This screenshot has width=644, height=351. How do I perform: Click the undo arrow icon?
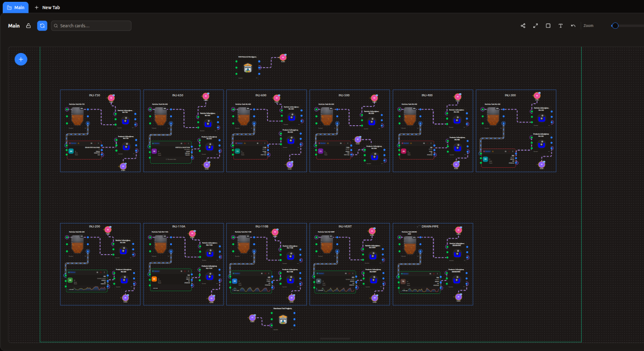point(573,26)
